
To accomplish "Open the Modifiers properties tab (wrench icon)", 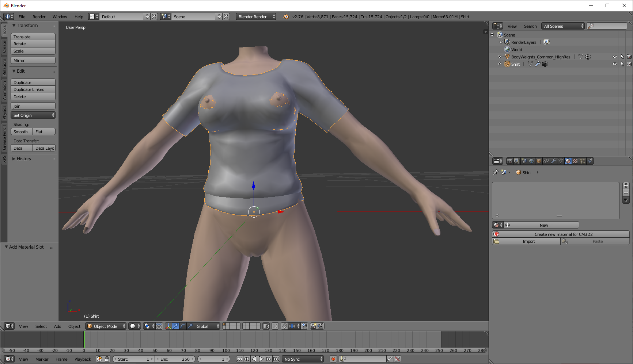I will pyautogui.click(x=553, y=161).
